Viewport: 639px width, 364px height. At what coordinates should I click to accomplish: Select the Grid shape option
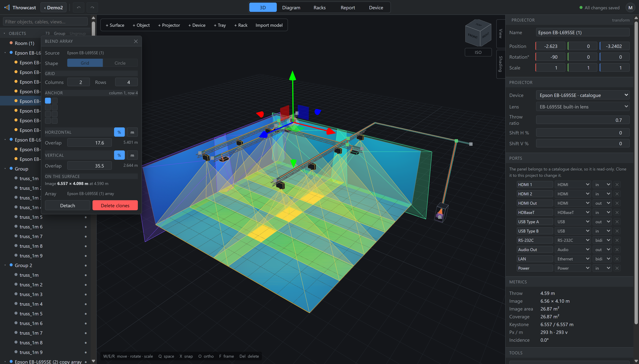click(x=85, y=63)
